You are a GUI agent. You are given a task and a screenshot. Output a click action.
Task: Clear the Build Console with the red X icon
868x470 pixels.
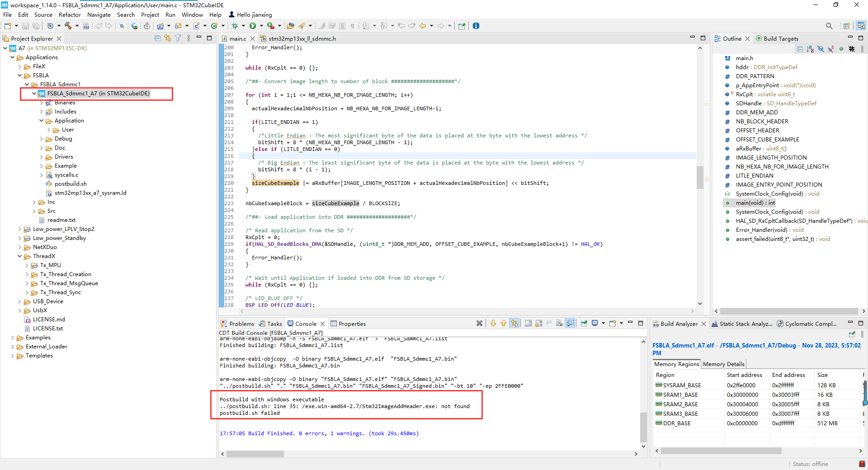pos(480,324)
